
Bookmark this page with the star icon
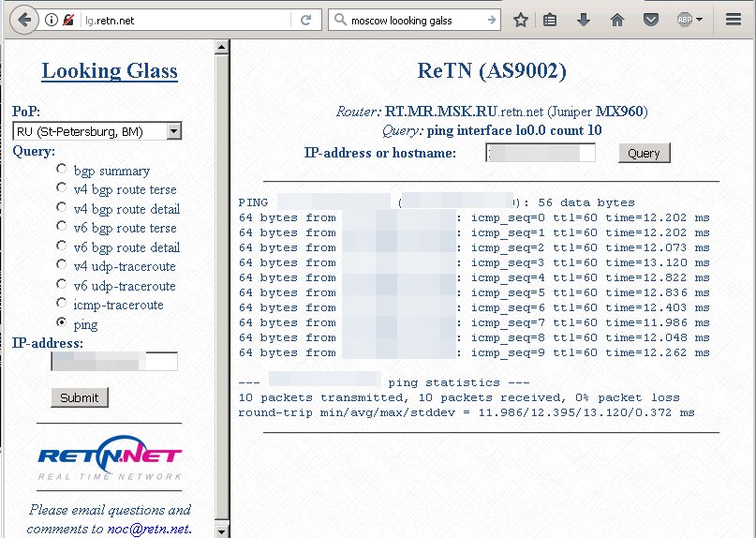[520, 21]
